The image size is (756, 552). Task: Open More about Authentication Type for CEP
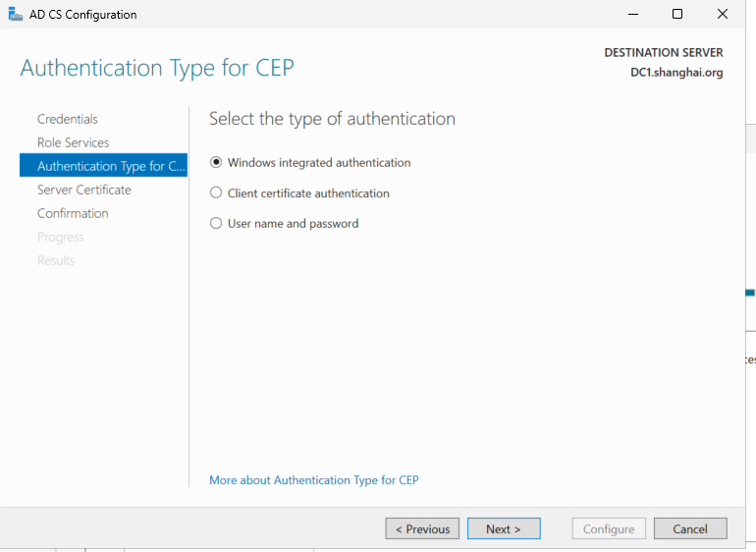coord(314,480)
